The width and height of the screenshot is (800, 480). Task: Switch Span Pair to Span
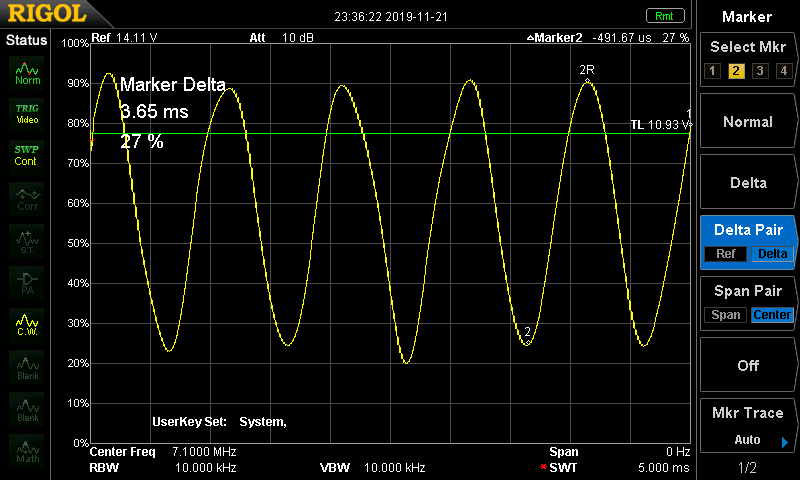726,315
